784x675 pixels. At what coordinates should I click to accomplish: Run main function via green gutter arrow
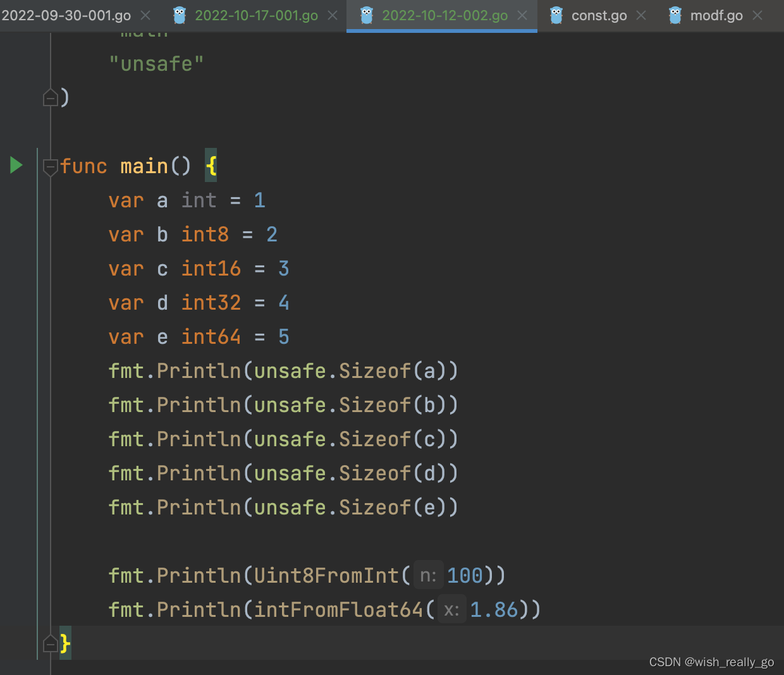pyautogui.click(x=16, y=166)
